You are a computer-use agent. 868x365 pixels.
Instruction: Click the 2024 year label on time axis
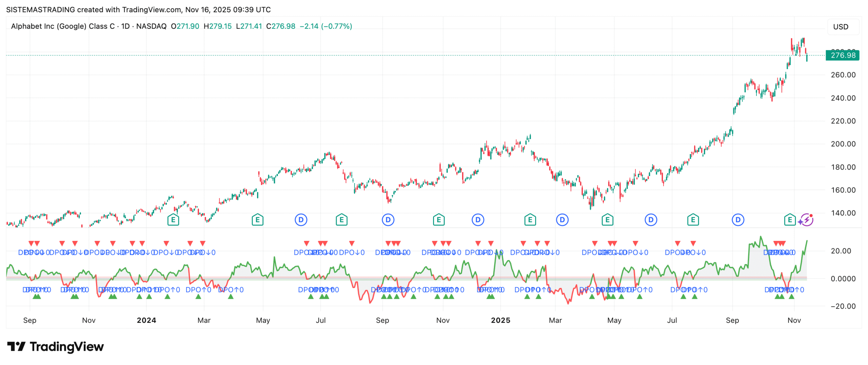pos(146,320)
